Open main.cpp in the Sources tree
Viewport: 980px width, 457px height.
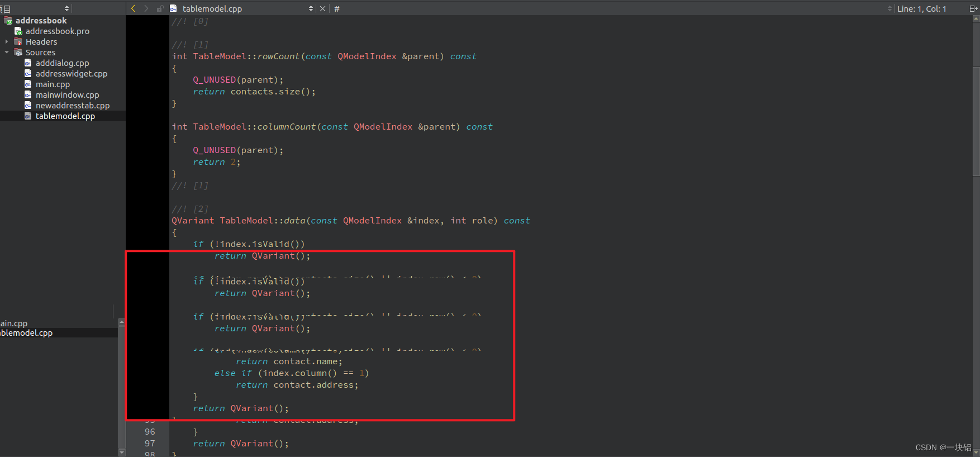53,84
